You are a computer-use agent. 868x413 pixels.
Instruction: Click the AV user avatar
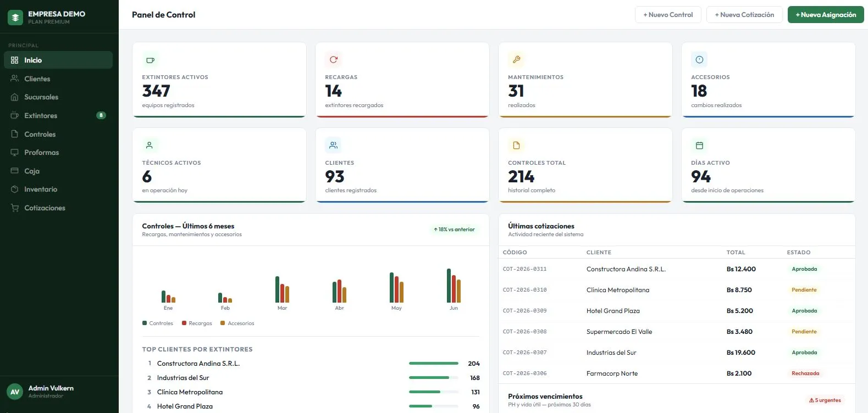pos(15,392)
